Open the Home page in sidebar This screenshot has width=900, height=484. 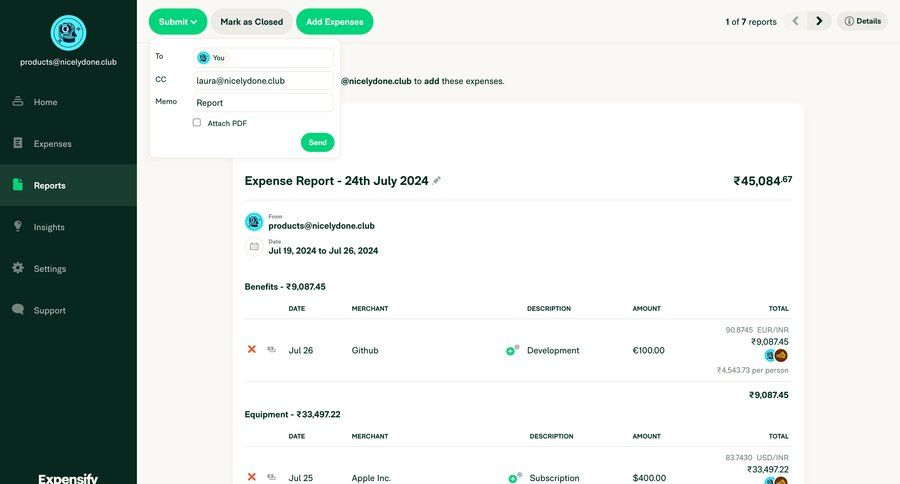tap(45, 102)
